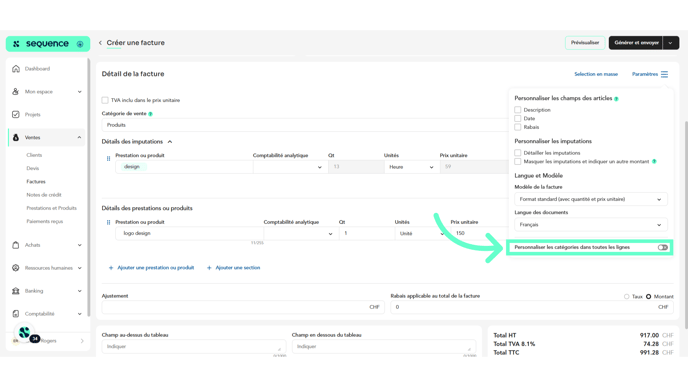Click plus icon of Ajouter une section

click(209, 268)
